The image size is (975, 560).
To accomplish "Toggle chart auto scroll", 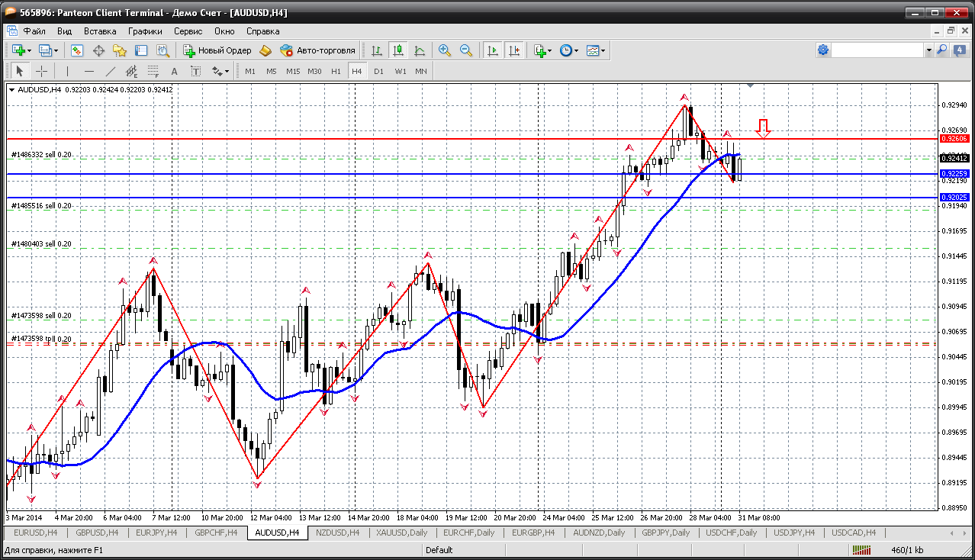I will tap(493, 50).
